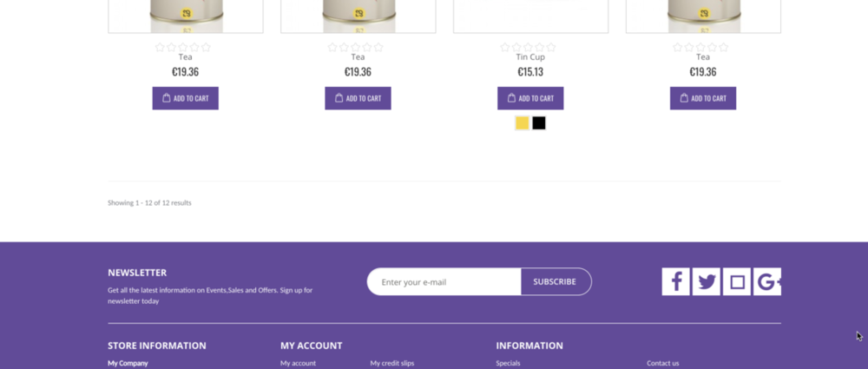The image size is (868, 369).
Task: Add the first Tea product to cart
Action: 185,98
